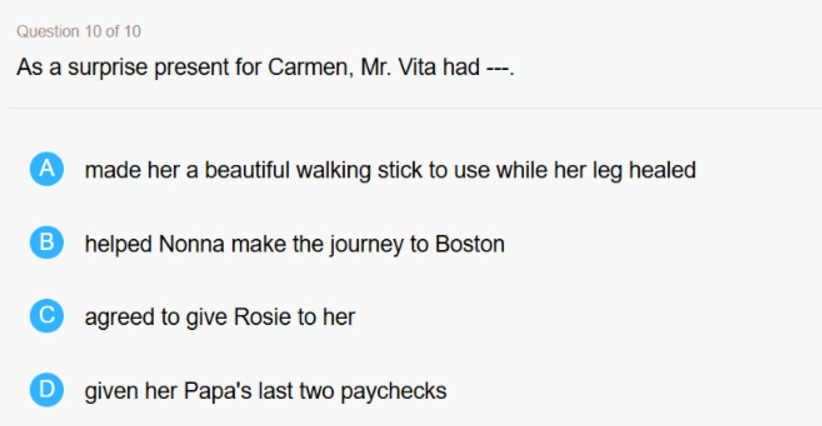Click the word 'Boston' in option B

(x=470, y=244)
